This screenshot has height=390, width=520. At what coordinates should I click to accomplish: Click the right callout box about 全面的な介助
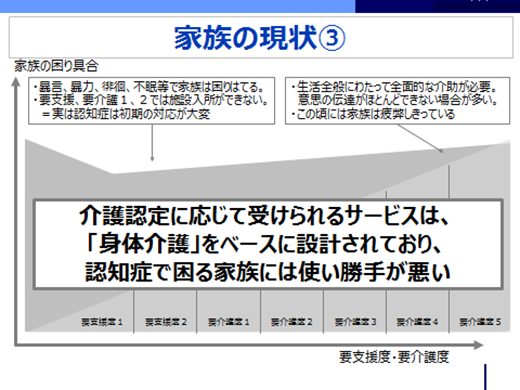(x=397, y=101)
